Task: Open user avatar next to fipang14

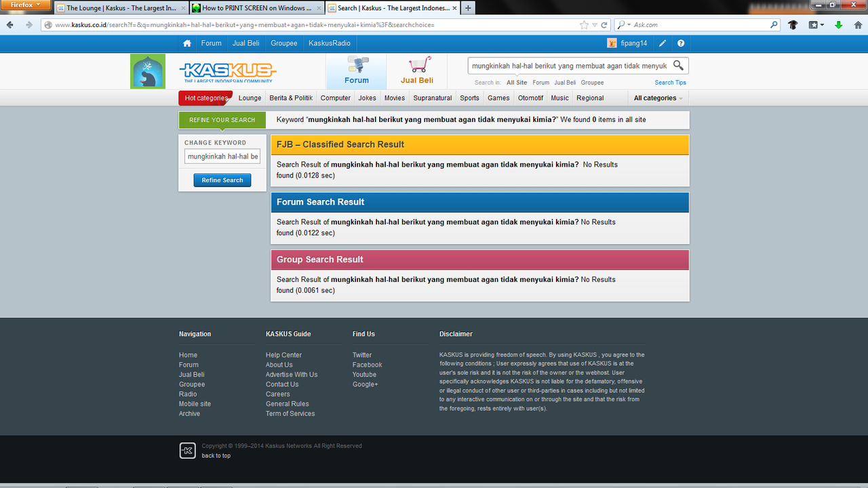Action: pyautogui.click(x=612, y=43)
